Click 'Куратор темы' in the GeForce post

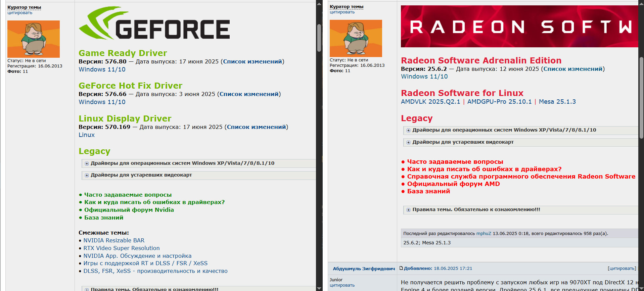[24, 7]
